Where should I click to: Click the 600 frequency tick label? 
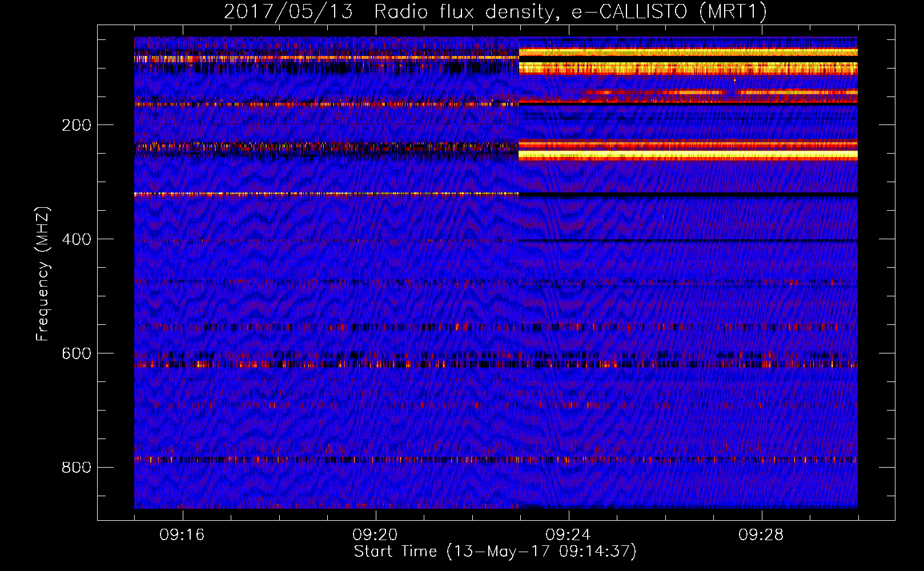(77, 353)
